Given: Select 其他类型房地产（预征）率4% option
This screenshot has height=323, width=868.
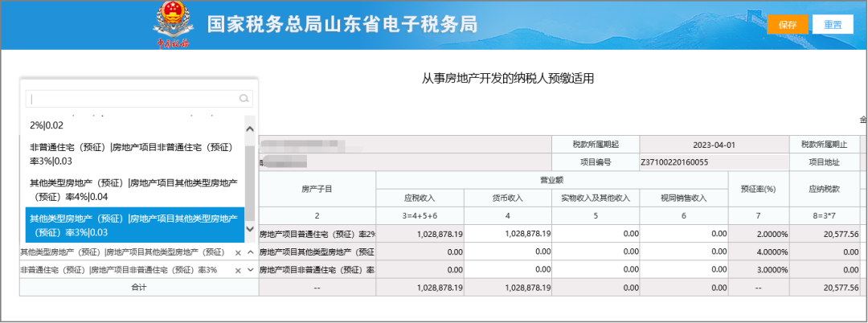Looking at the screenshot, I should [133, 190].
